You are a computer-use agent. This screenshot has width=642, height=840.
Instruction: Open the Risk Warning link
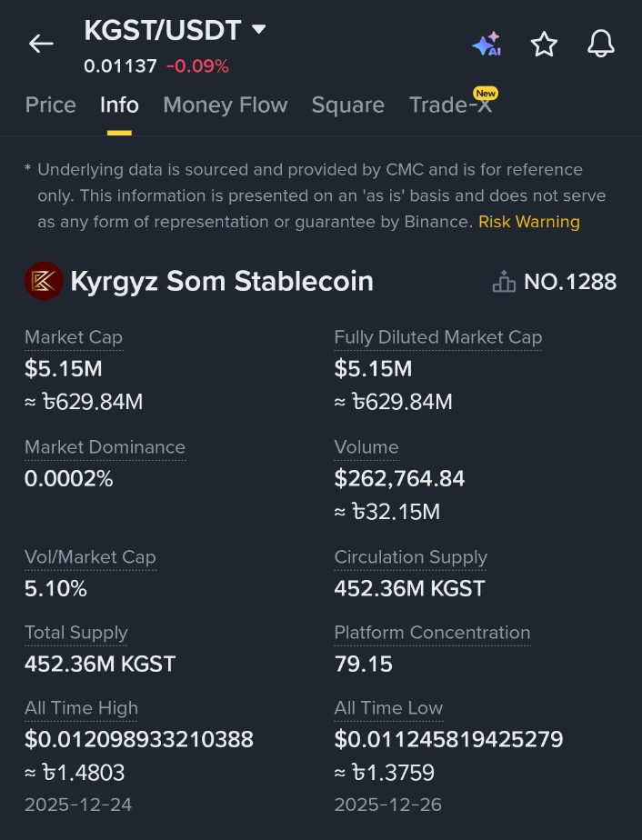528,222
